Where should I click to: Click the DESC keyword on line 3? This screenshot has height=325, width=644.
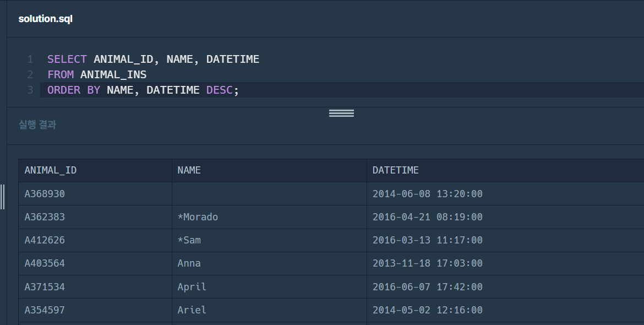219,90
